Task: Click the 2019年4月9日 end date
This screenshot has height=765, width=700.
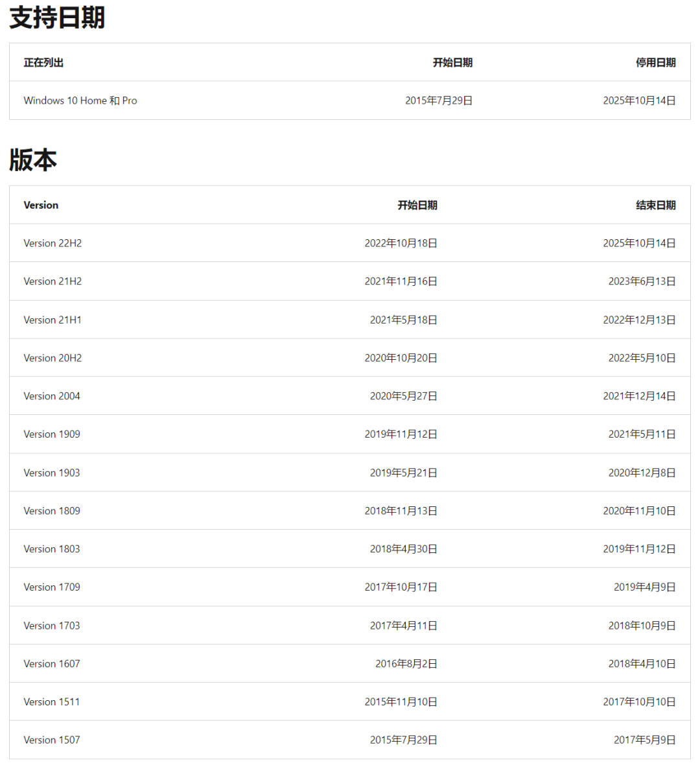Action: pos(644,587)
